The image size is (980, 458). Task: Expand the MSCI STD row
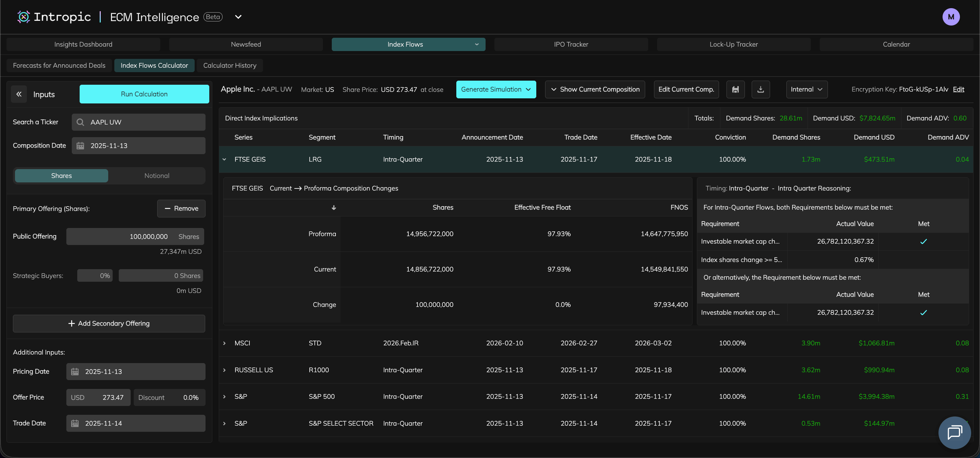[225, 343]
